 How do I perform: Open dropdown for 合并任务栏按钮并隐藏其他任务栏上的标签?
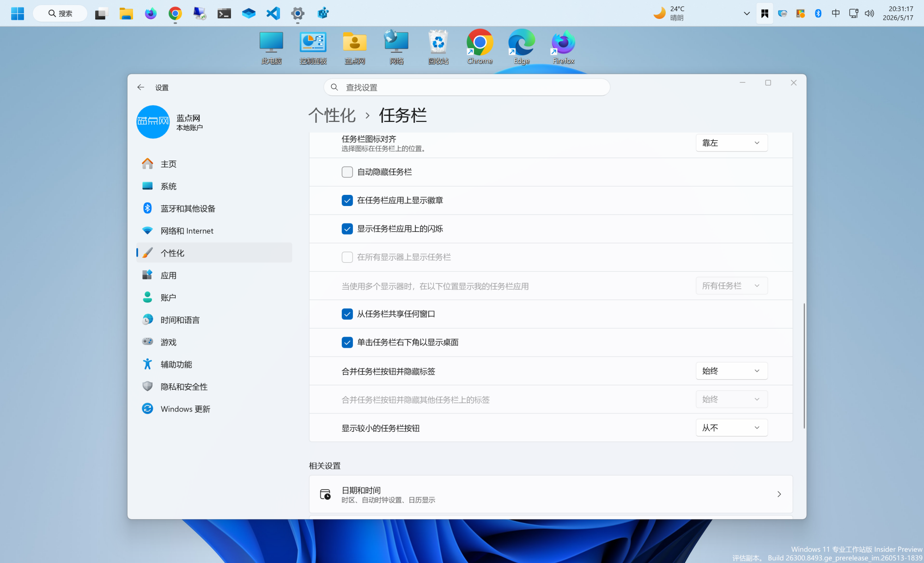pyautogui.click(x=731, y=400)
